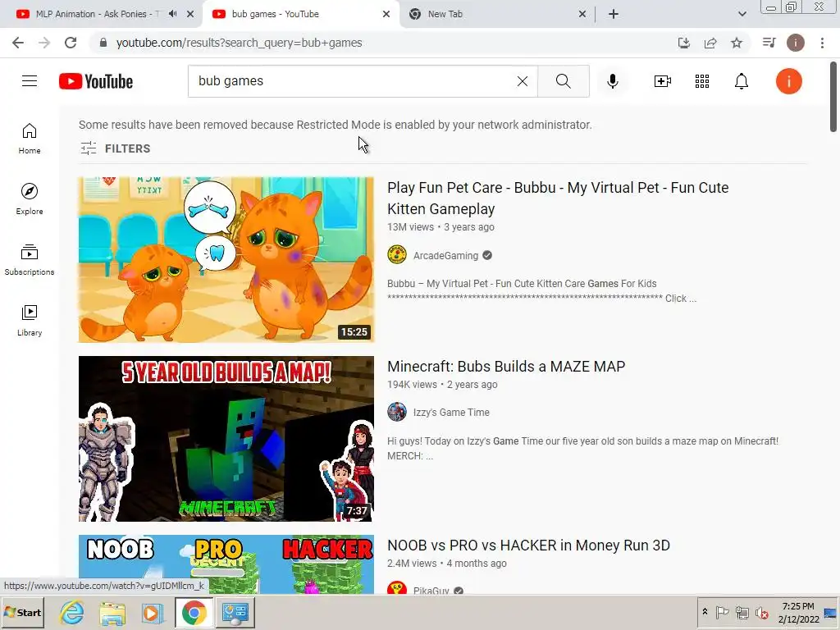Click the browser forward arrow
The width and height of the screenshot is (840, 630).
pos(44,43)
